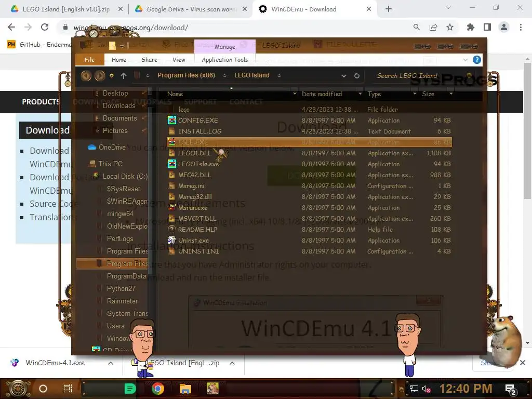This screenshot has height=399, width=532.
Task: Open GitHub Enderman bookmark
Action: coord(39,45)
